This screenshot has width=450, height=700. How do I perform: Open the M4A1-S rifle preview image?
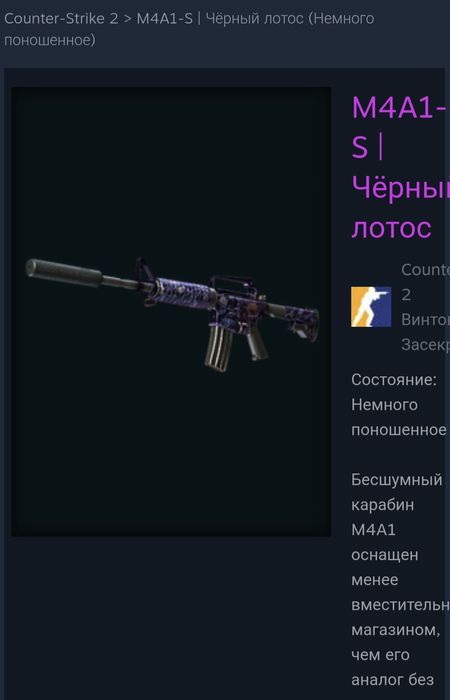pos(171,311)
